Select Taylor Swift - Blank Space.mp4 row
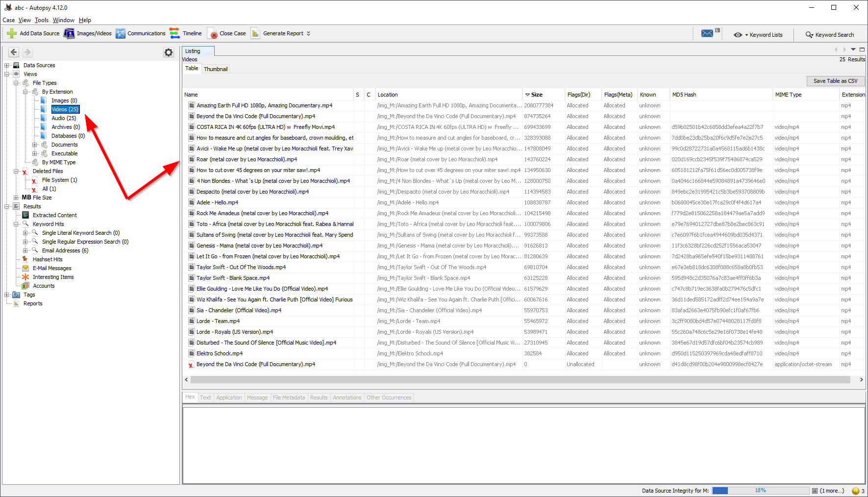Screen dimensions: 868x497 (523, 278)
